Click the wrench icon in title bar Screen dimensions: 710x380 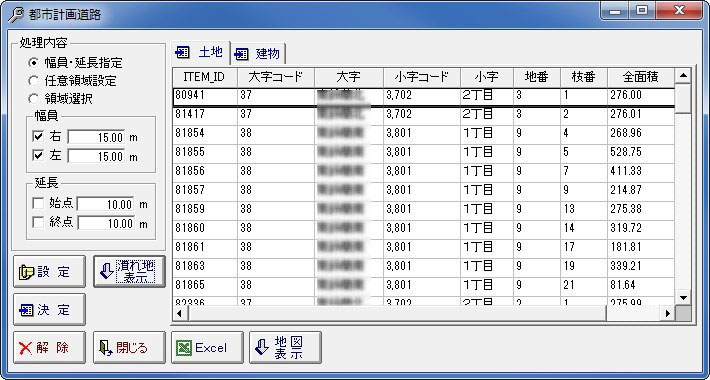(16, 15)
